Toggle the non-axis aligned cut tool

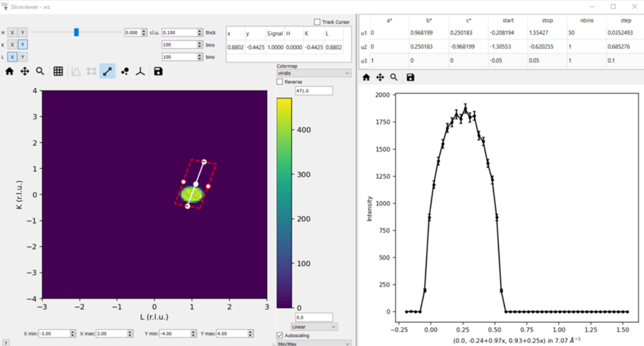click(x=107, y=71)
